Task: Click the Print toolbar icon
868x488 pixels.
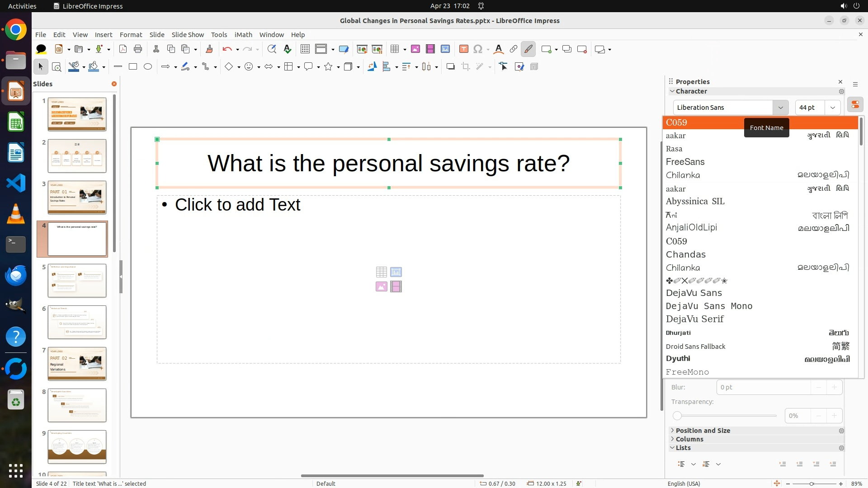Action: pos(138,49)
